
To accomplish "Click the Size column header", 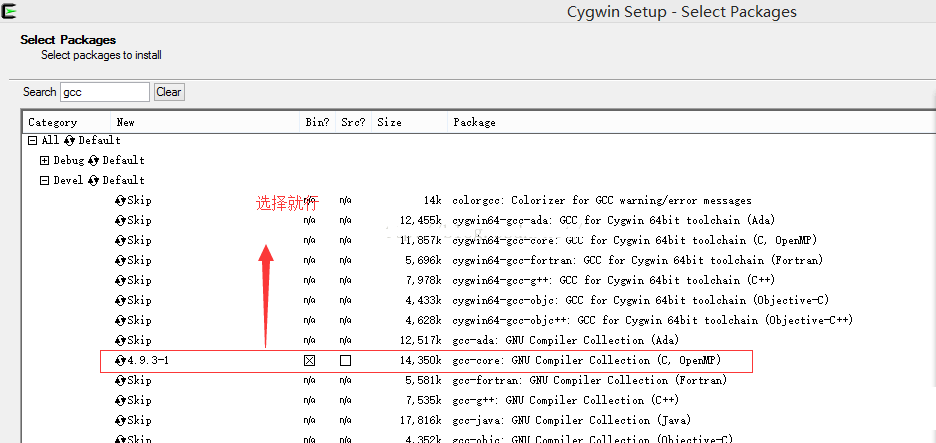I will point(410,122).
